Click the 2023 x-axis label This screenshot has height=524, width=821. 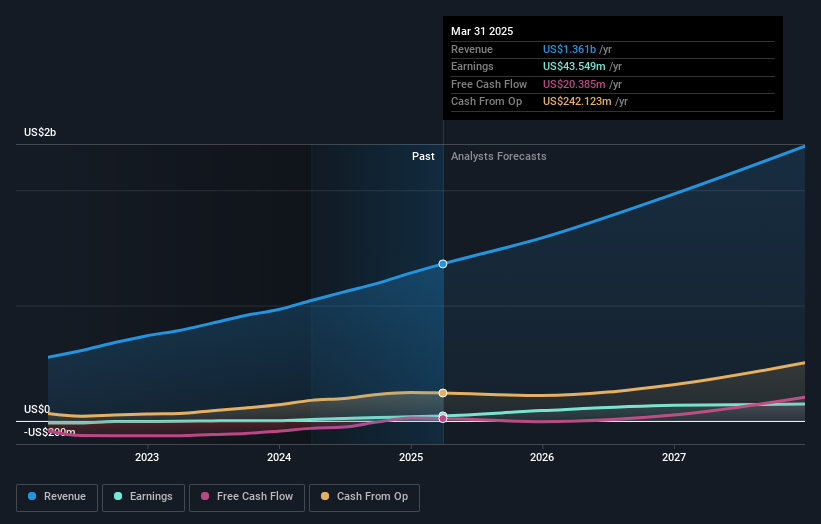(x=147, y=457)
